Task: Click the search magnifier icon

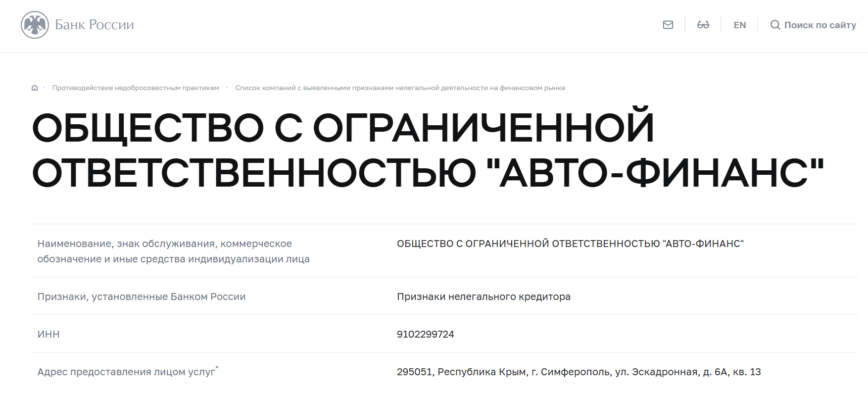Action: point(775,25)
